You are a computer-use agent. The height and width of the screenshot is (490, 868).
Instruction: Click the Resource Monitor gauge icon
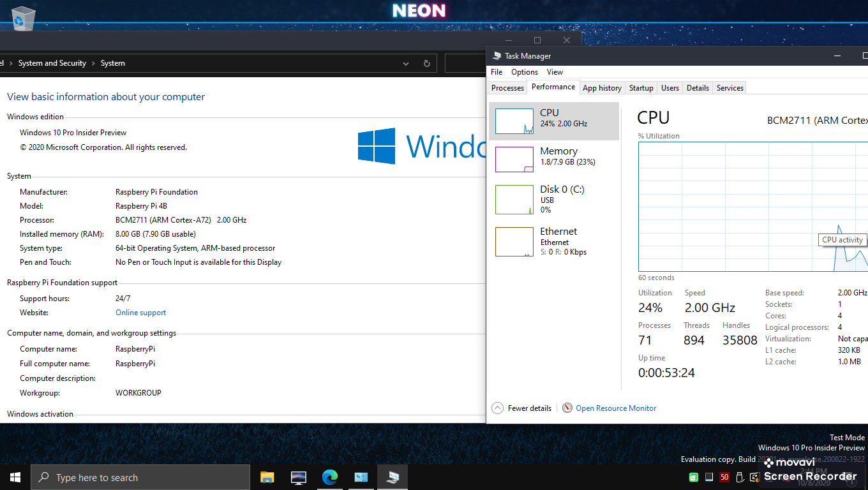(567, 408)
